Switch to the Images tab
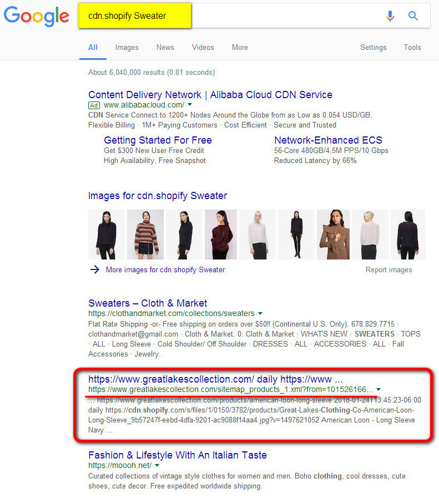The image size is (439, 504). pyautogui.click(x=127, y=48)
